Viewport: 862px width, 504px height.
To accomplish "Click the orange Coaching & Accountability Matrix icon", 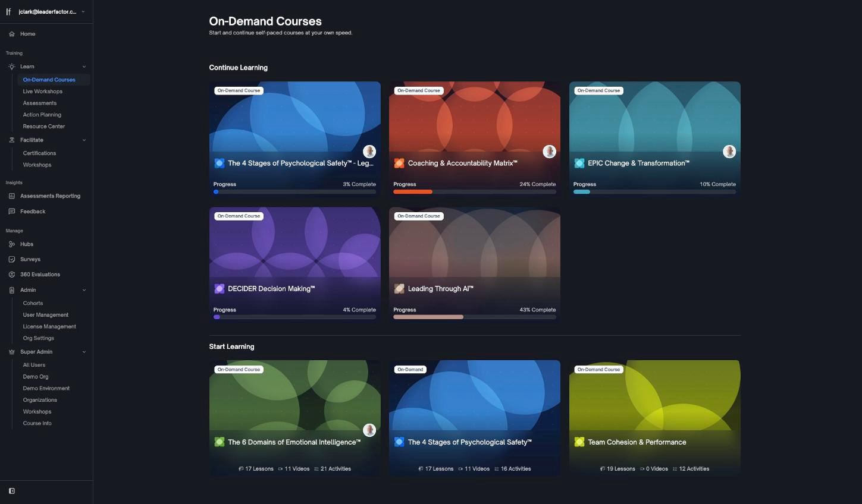I will [399, 163].
